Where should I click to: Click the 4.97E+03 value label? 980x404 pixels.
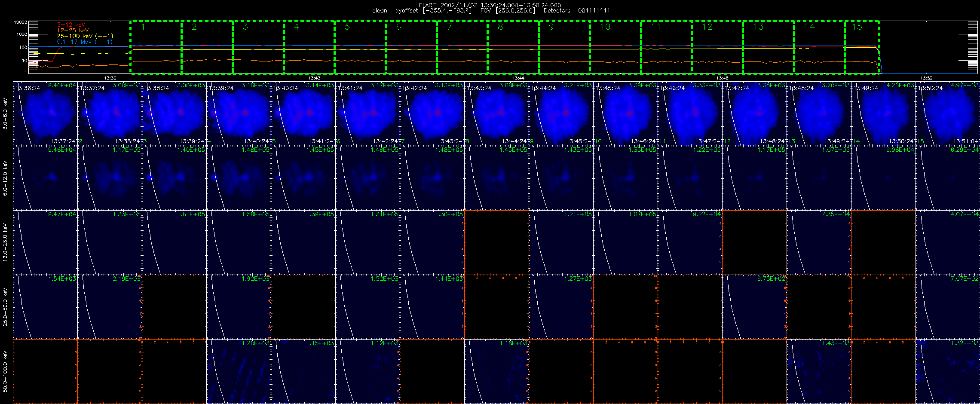tap(965, 86)
